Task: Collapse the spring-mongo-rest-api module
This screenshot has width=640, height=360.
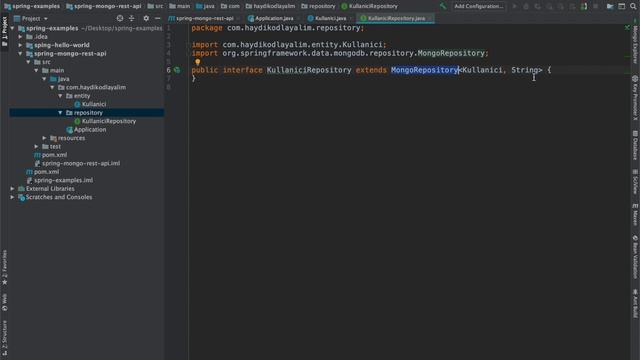Action: pyautogui.click(x=20, y=53)
